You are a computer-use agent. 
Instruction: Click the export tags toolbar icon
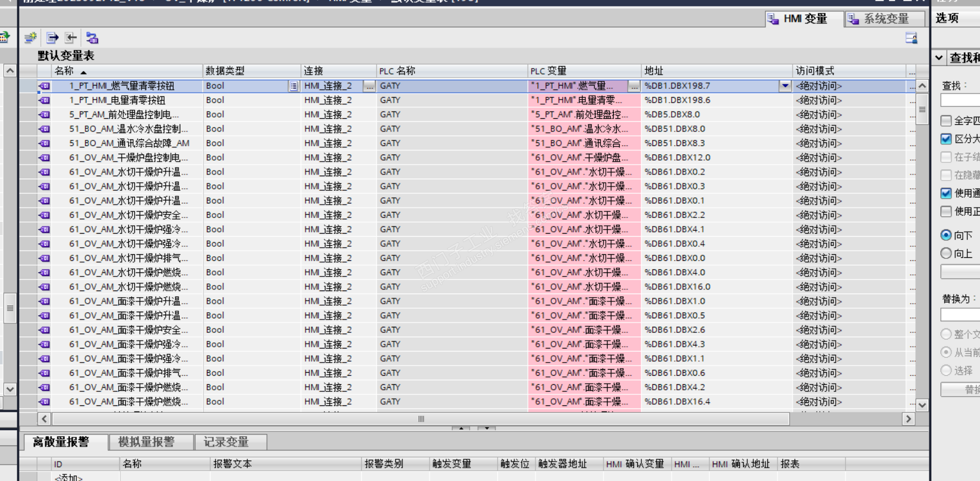tap(52, 38)
